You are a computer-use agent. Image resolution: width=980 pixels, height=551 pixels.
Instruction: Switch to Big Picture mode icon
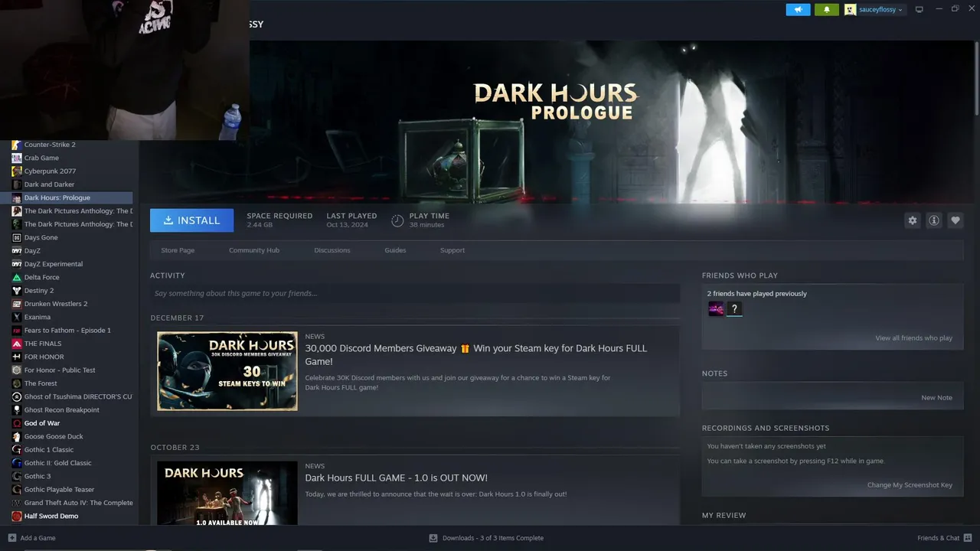pyautogui.click(x=920, y=10)
